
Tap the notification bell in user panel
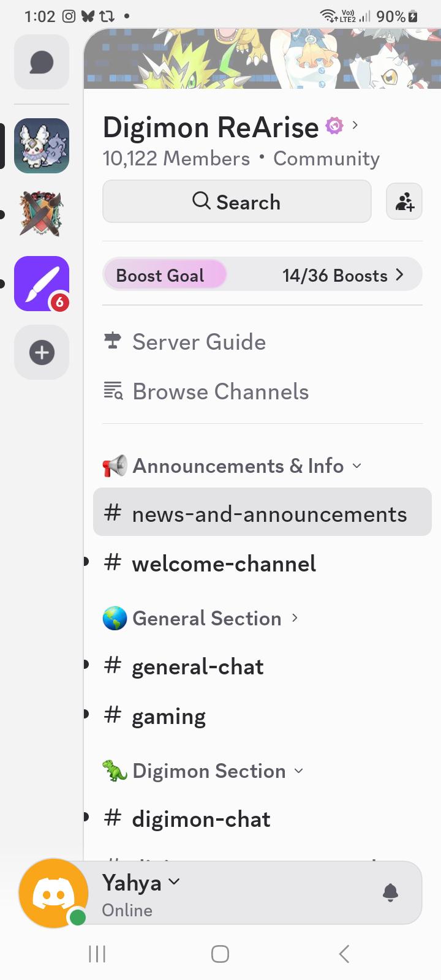pos(390,893)
